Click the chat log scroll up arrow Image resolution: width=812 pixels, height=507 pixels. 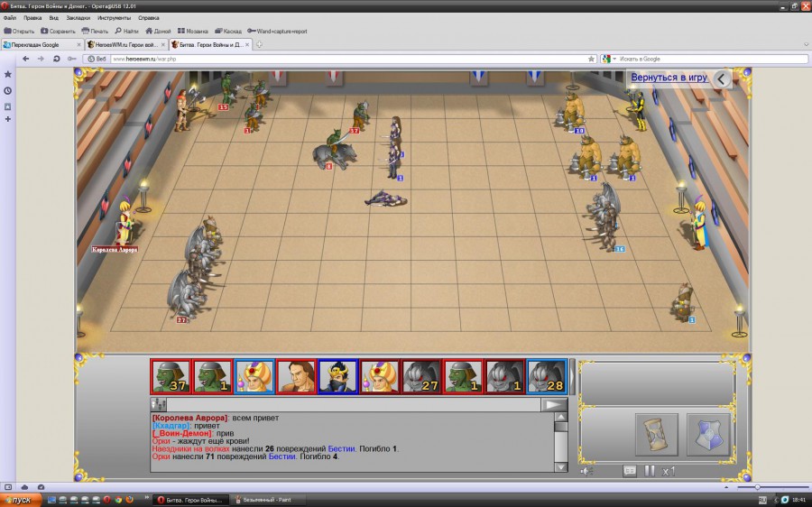(x=561, y=417)
